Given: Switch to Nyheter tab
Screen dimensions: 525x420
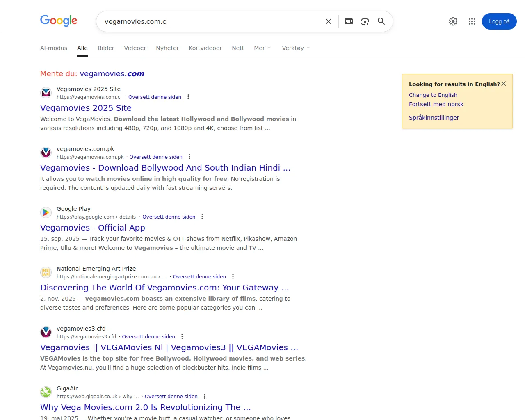Looking at the screenshot, I should point(167,48).
